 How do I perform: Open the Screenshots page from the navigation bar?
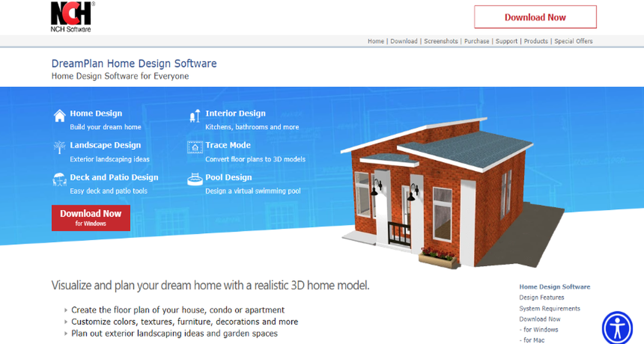[441, 41]
